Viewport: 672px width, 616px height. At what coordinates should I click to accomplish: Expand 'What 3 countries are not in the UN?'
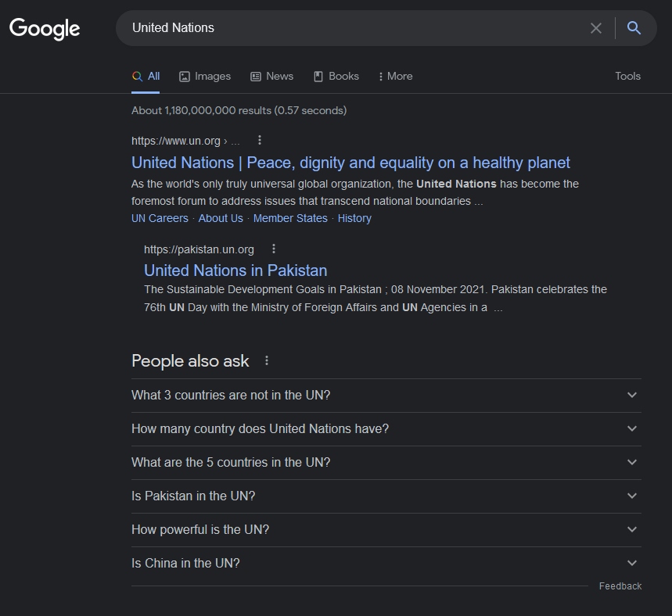point(386,396)
